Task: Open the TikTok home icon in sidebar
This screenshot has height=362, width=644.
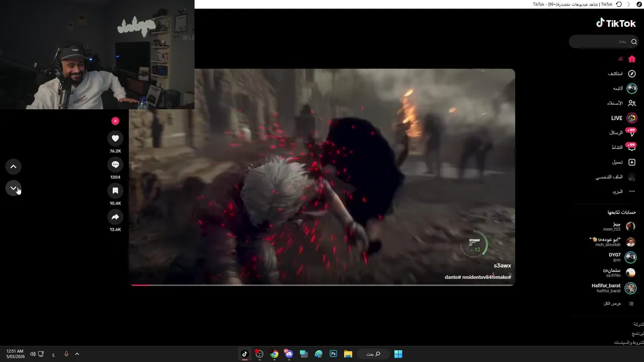Action: coord(632,59)
